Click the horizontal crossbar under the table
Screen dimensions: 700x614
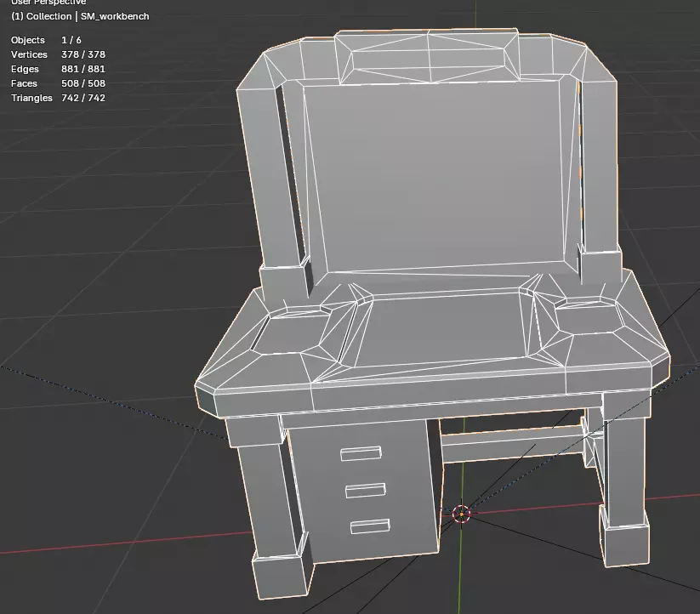pos(513,443)
